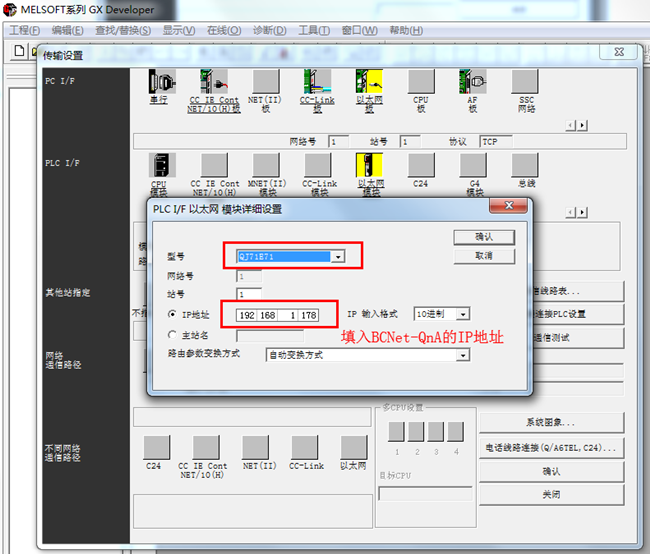Select the bus (总线) icon in PLC I/F

tap(525, 165)
